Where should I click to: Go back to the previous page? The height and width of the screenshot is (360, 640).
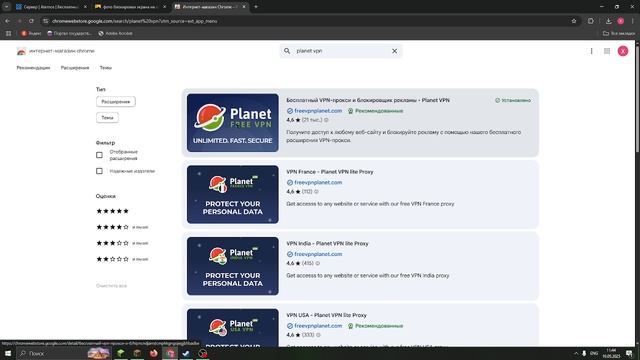click(x=7, y=21)
